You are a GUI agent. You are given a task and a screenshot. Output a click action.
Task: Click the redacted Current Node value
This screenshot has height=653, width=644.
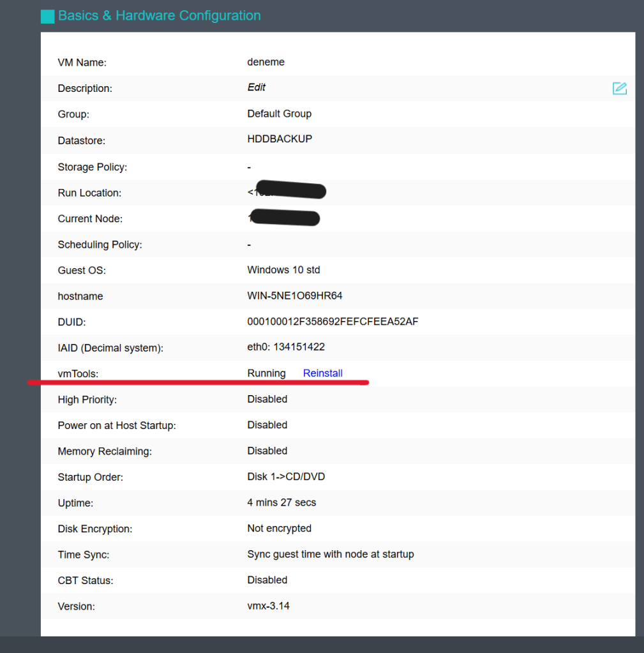point(284,218)
